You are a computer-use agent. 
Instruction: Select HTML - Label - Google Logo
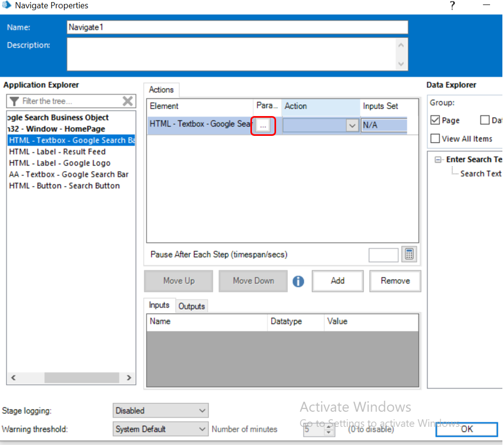(x=59, y=163)
